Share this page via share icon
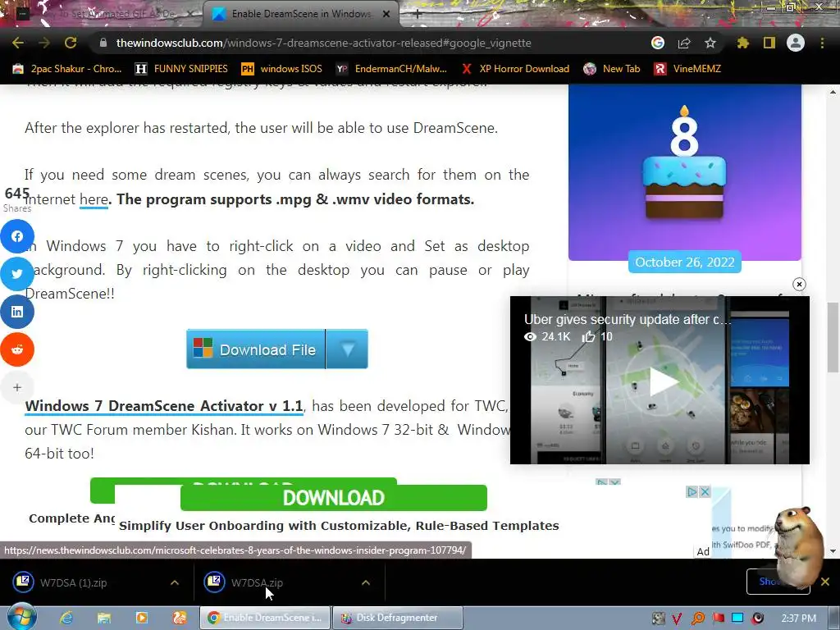The width and height of the screenshot is (840, 630). coord(684,43)
